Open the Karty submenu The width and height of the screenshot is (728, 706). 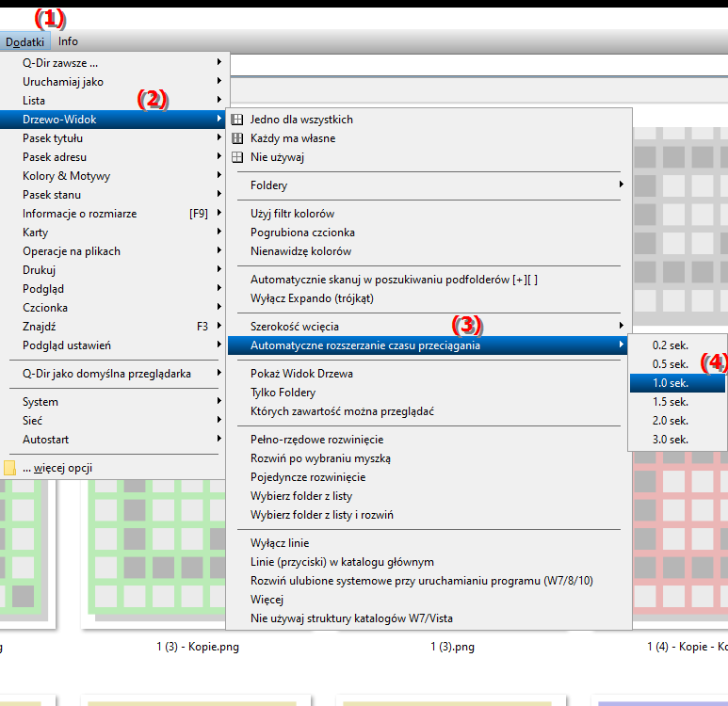(114, 233)
